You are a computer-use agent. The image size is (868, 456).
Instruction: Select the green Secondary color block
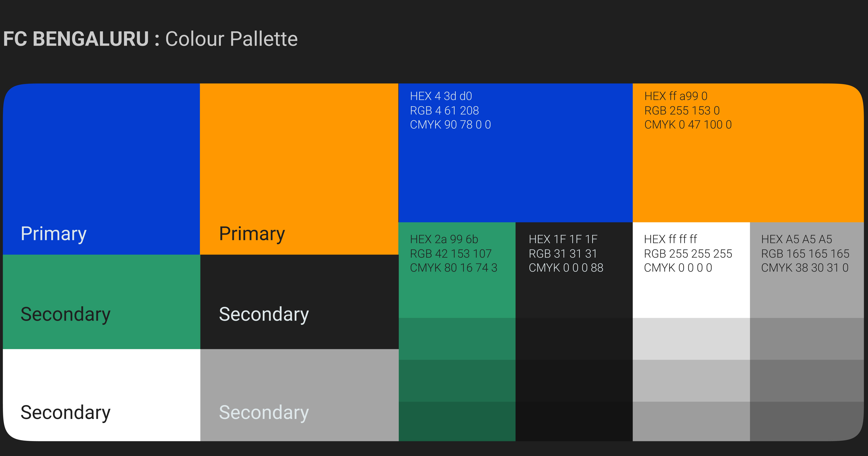[x=101, y=302]
